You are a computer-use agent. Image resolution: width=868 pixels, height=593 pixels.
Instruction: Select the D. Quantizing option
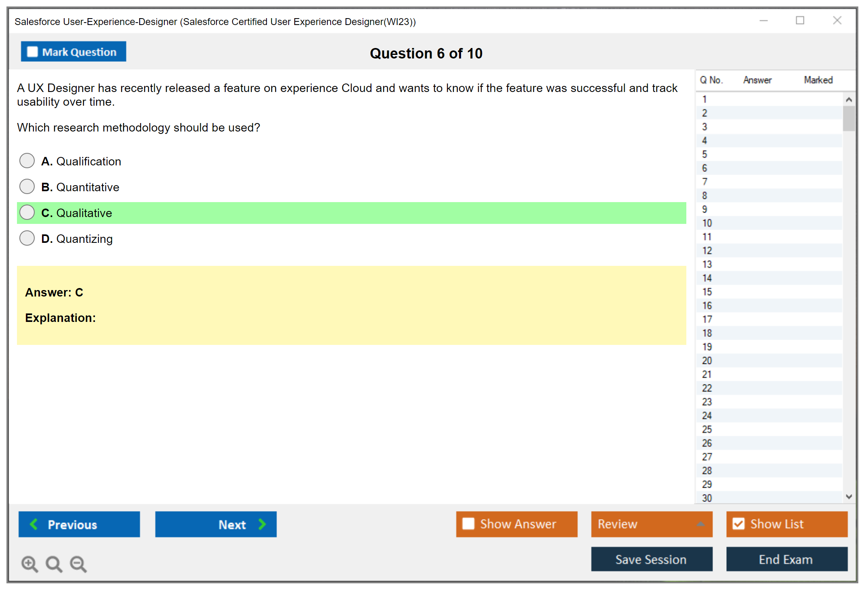[x=27, y=238]
